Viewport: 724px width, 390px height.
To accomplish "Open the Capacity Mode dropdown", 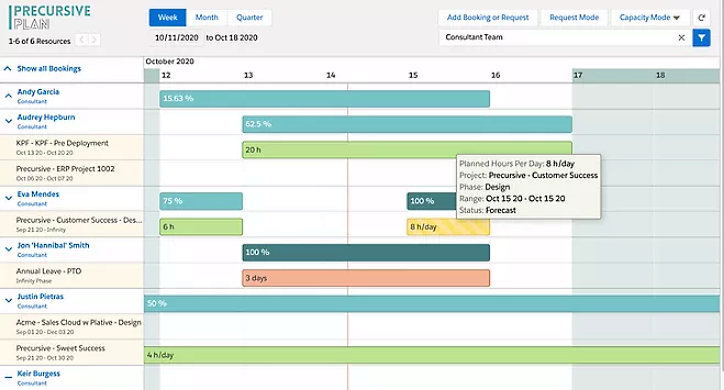I will click(x=650, y=18).
